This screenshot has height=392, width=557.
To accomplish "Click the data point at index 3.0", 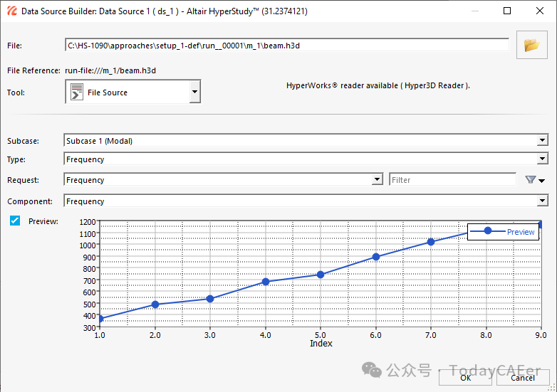I will pos(210,299).
